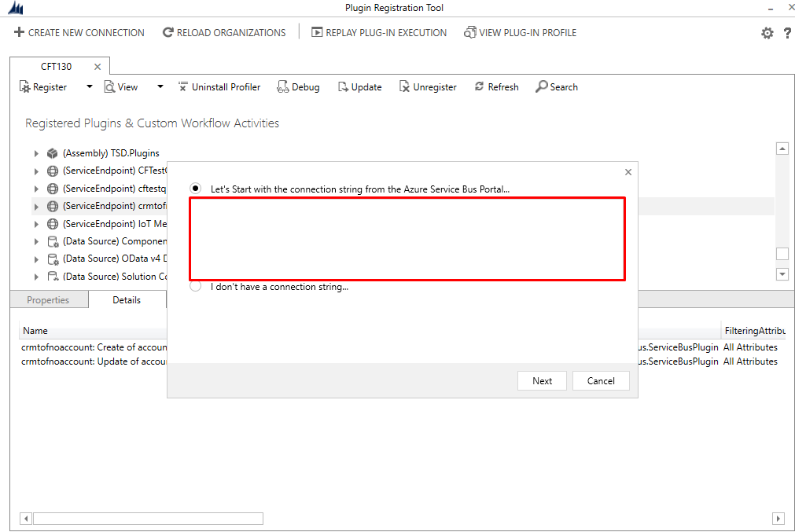
Task: Expand the (Assembly) TSD.Plugins node
Action: 36,153
